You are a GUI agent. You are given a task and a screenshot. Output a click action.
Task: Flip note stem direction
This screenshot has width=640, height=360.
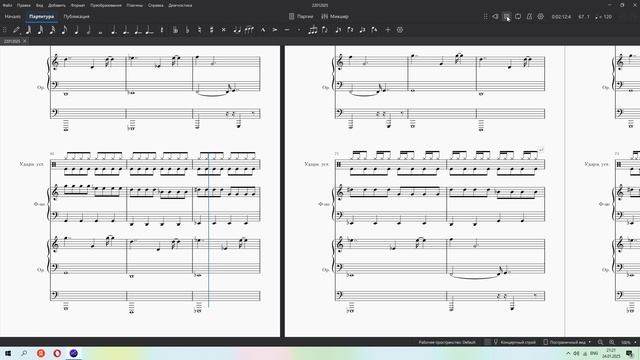pyautogui.click(x=325, y=30)
